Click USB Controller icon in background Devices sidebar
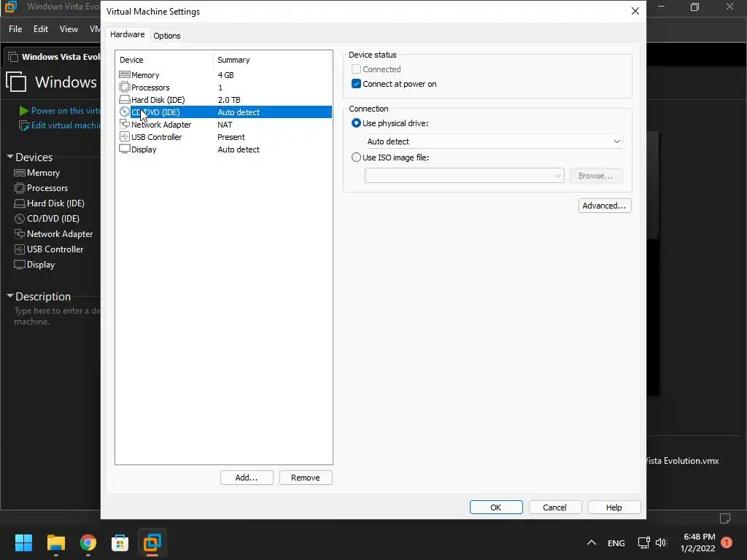747x560 pixels. [x=20, y=249]
